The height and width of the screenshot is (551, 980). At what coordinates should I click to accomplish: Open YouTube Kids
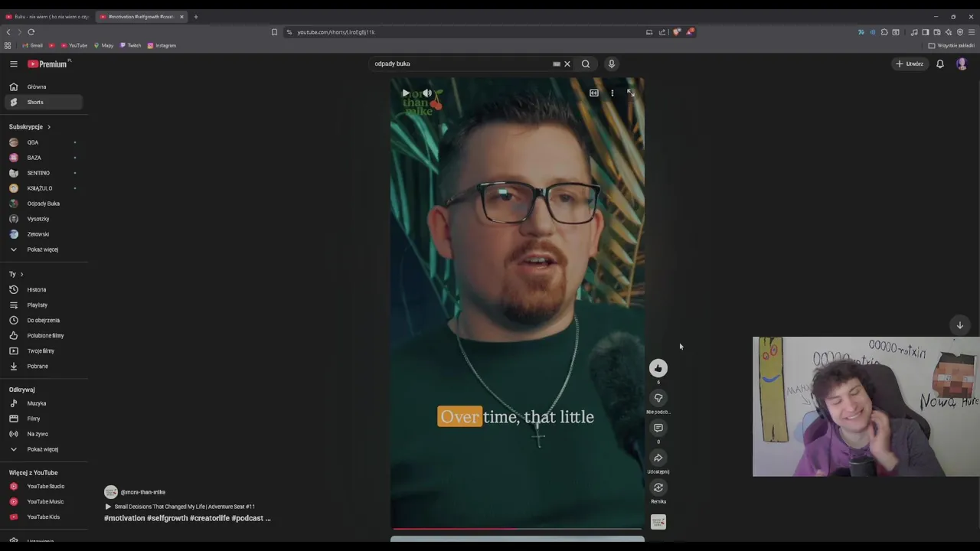(x=44, y=517)
